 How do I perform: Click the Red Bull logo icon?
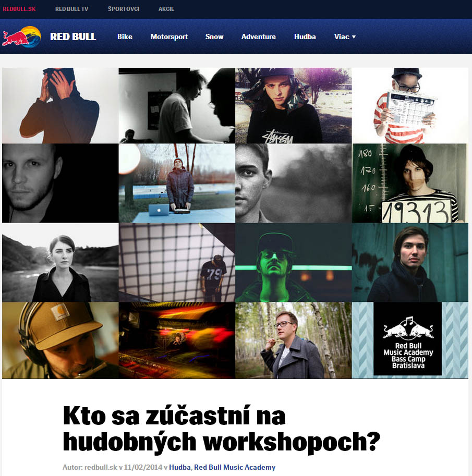(x=21, y=36)
